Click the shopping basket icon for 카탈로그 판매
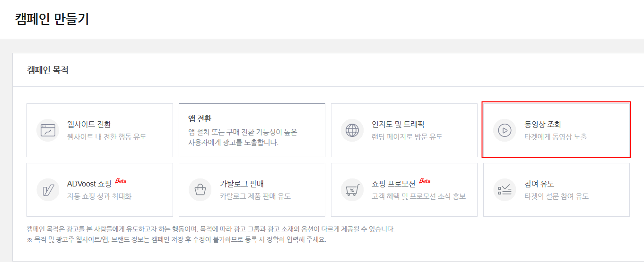This screenshot has width=644, height=262. pos(200,190)
